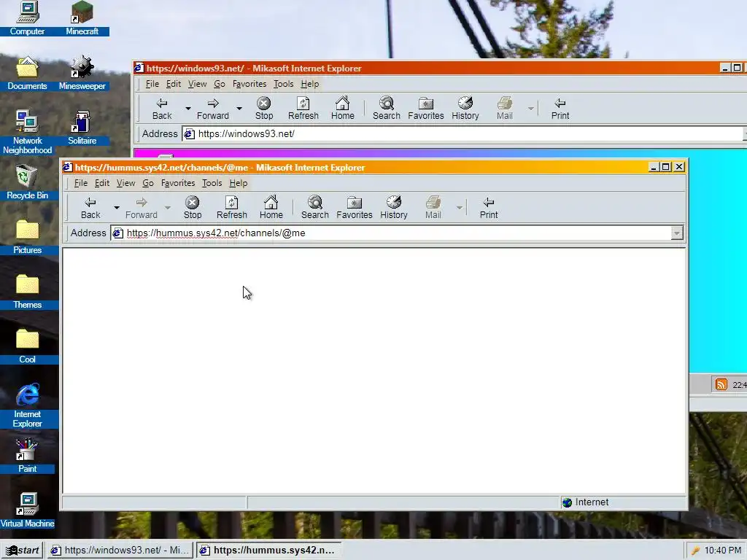Screen dimensions: 747x560
Task: Select the Paint desktop icon
Action: 27,456
